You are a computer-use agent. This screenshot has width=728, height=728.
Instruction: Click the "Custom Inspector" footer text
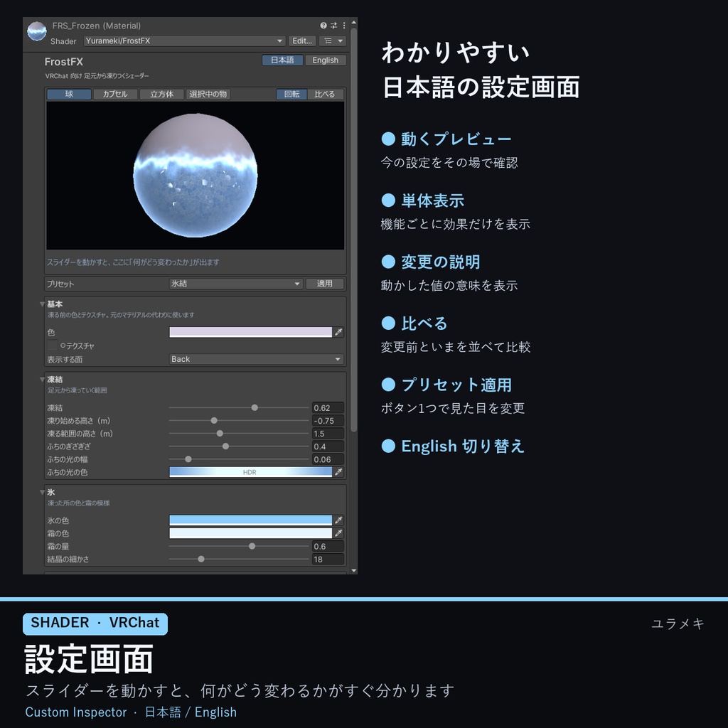click(x=75, y=712)
